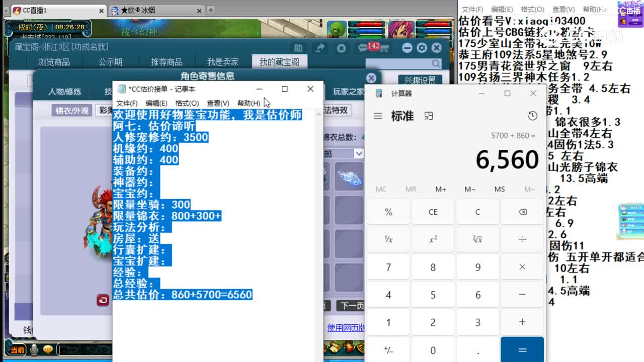Click the microphone icon at bottom left
The height and width of the screenshot is (362, 644).
(x=34, y=349)
